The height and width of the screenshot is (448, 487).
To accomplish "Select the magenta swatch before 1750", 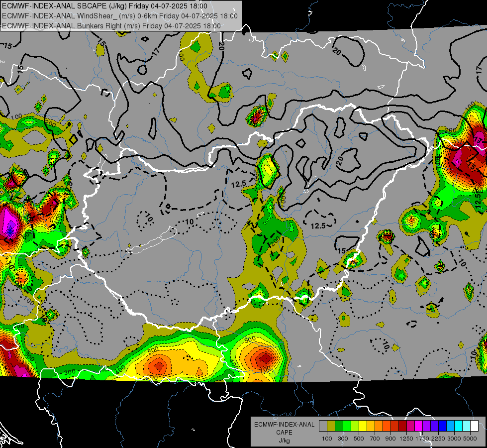I will [x=419, y=426].
